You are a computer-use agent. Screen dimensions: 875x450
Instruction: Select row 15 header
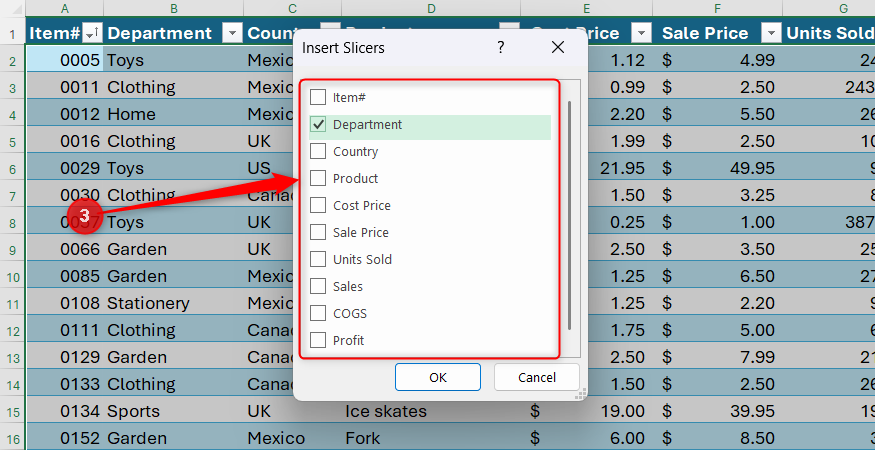12,411
